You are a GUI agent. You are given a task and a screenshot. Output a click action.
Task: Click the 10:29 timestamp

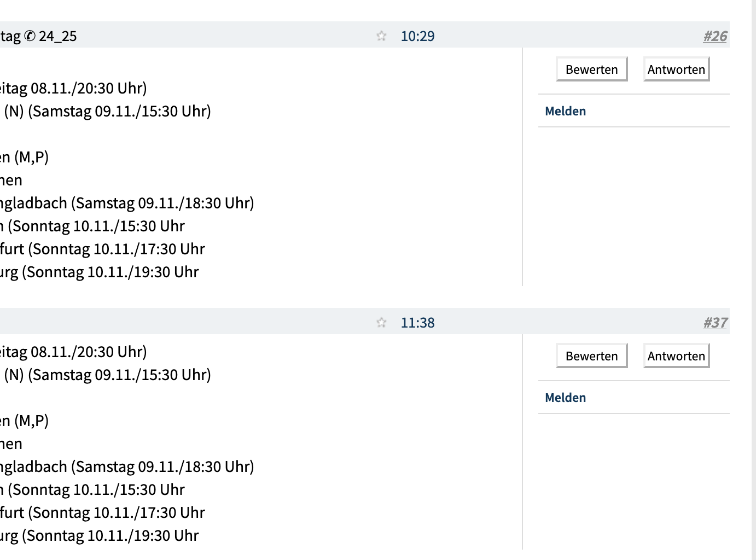[x=418, y=36]
